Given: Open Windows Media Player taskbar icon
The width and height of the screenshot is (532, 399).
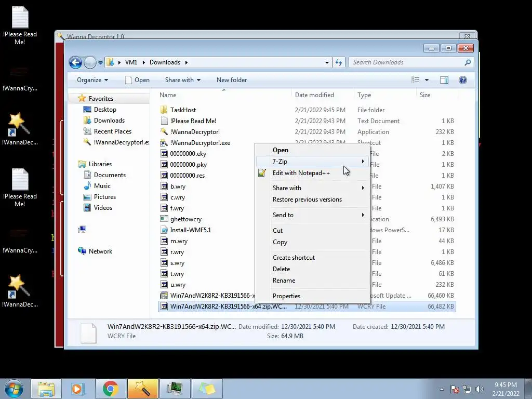Looking at the screenshot, I should point(78,389).
